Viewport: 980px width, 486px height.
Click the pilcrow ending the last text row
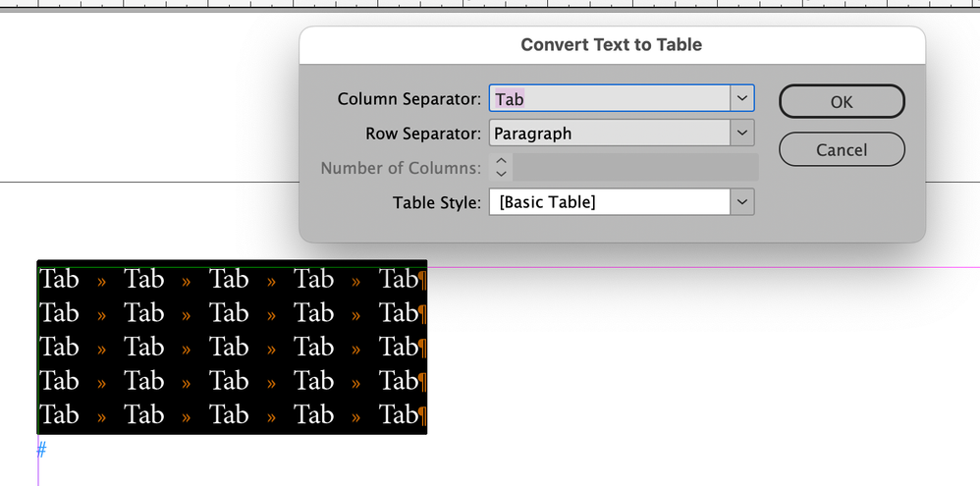coord(422,416)
